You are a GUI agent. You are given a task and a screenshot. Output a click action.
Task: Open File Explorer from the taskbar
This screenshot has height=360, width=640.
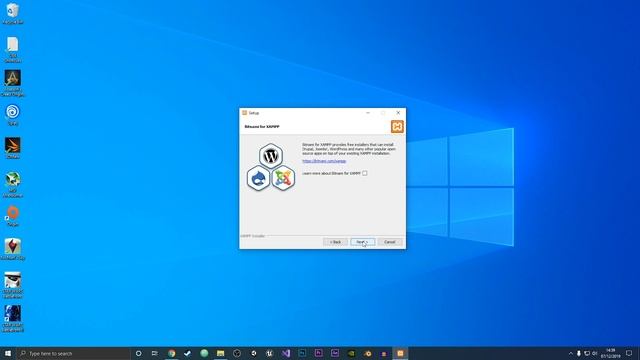[x=220, y=353]
